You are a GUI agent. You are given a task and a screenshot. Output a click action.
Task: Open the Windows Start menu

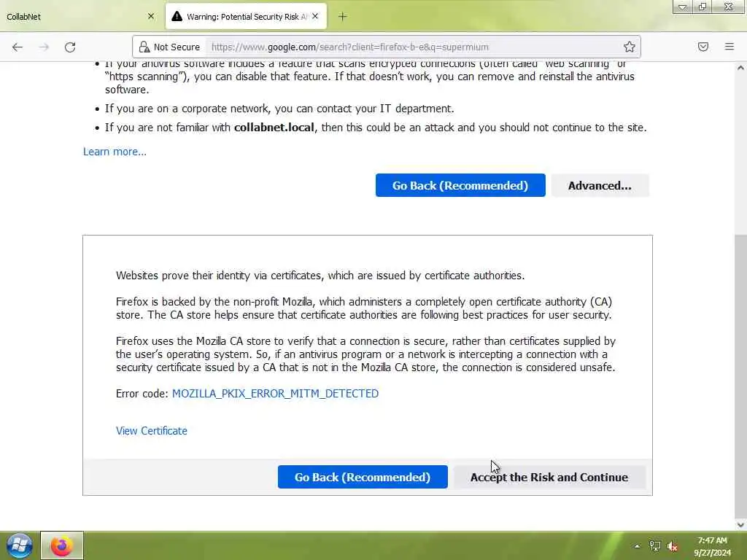pos(20,545)
